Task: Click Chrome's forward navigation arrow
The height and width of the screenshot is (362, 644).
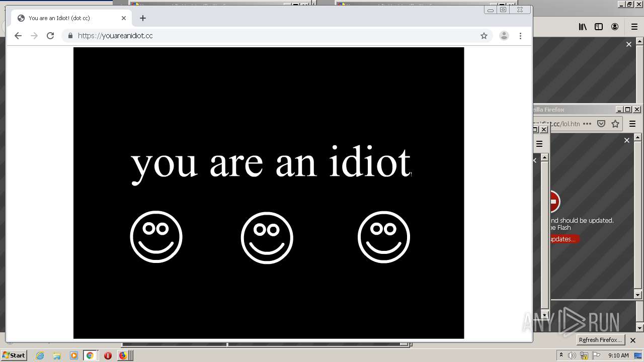Action: (x=34, y=36)
